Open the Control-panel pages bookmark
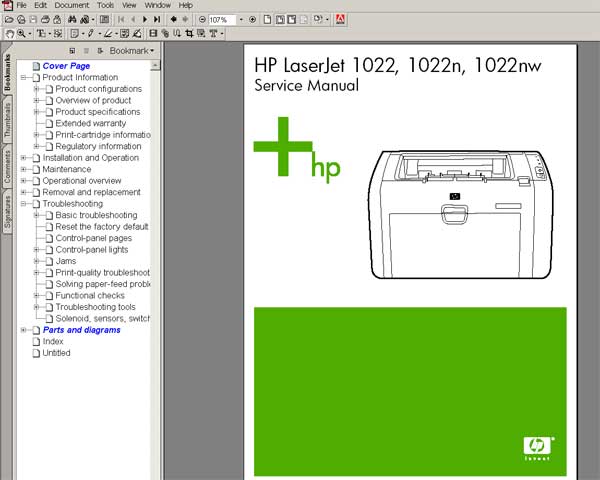Screen dimensions: 600x480 94,238
